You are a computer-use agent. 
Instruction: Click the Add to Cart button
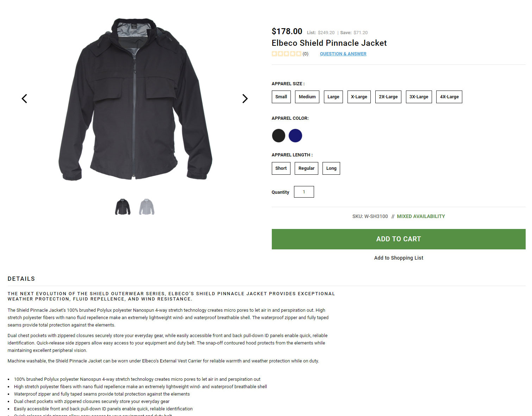coord(399,239)
